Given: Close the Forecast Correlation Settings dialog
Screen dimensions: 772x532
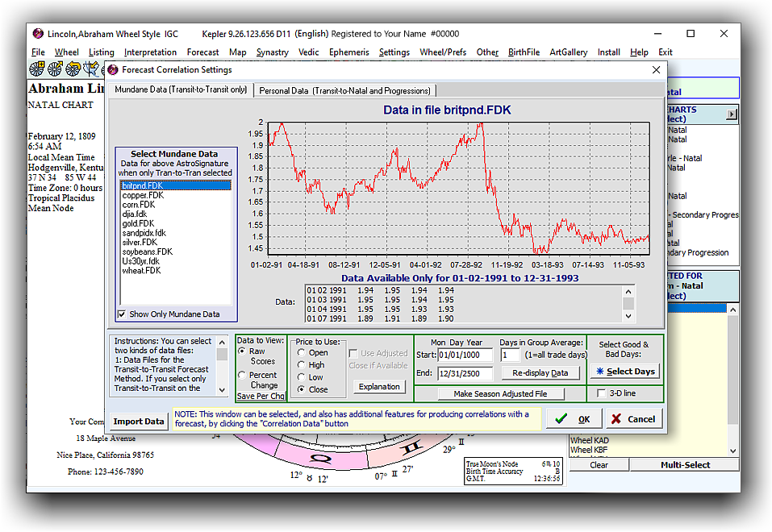Looking at the screenshot, I should 655,70.
